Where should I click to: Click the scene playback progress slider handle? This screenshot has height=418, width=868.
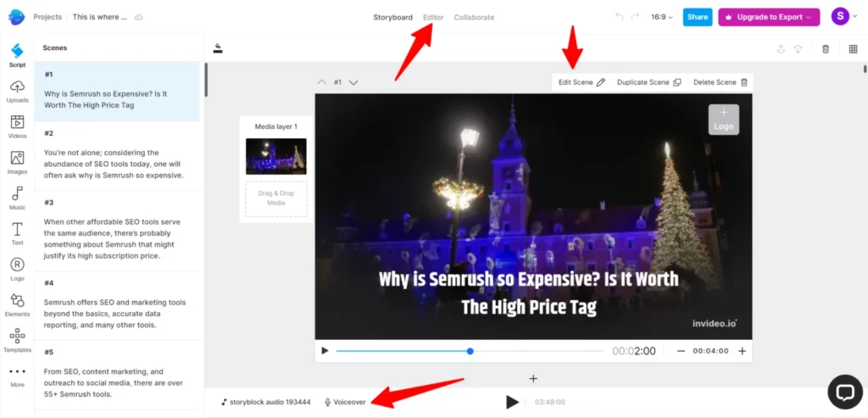pyautogui.click(x=470, y=351)
